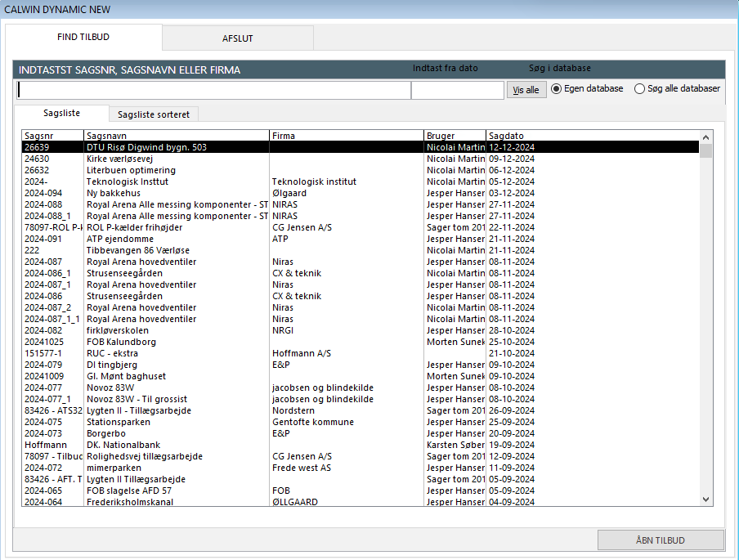The width and height of the screenshot is (739, 560).
Task: Click the vertical scrollbar thumb
Action: [x=705, y=150]
